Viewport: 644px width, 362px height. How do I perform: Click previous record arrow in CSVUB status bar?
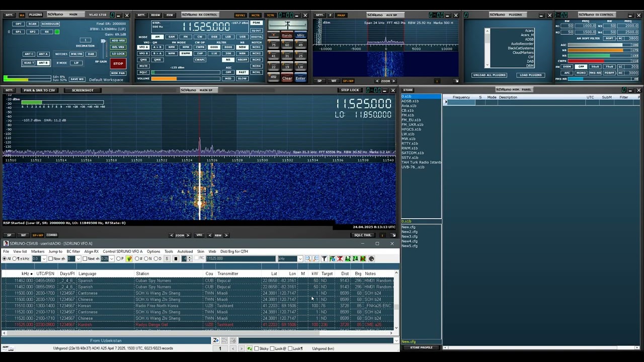tap(233, 348)
